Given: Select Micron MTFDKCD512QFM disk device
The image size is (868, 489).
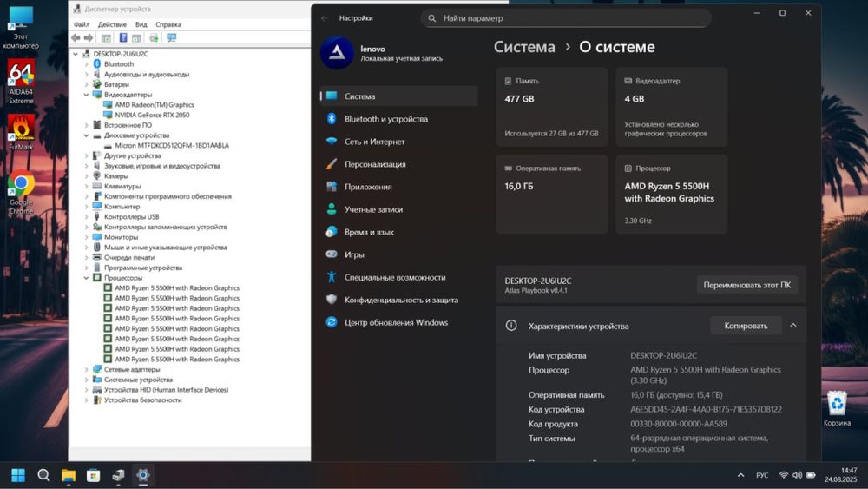Looking at the screenshot, I should tap(172, 146).
